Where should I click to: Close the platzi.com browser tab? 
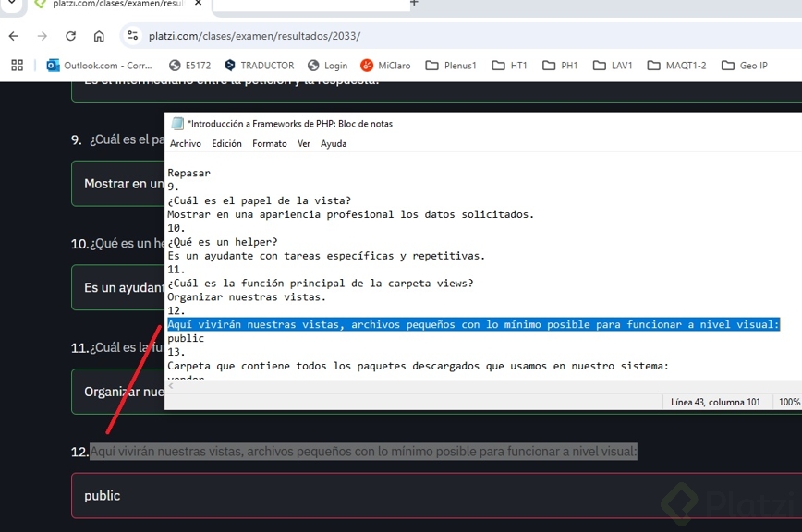coord(199,3)
